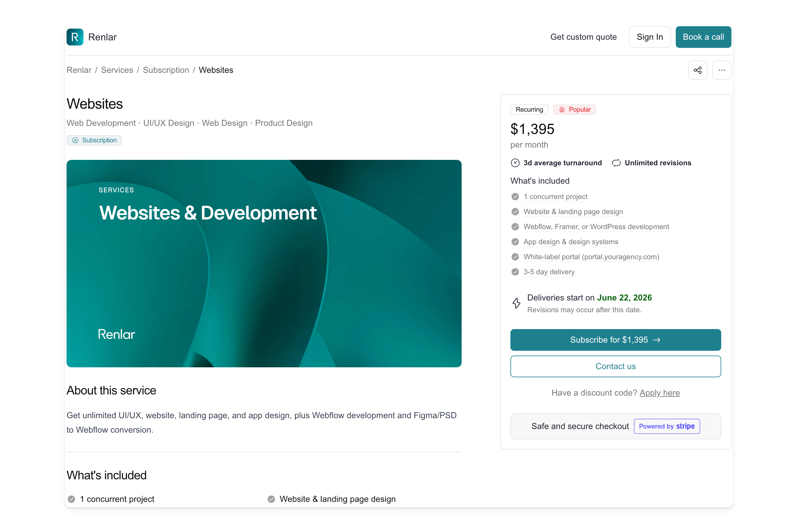The image size is (798, 532).
Task: Click the flame icon in Popular badge
Action: [x=562, y=110]
